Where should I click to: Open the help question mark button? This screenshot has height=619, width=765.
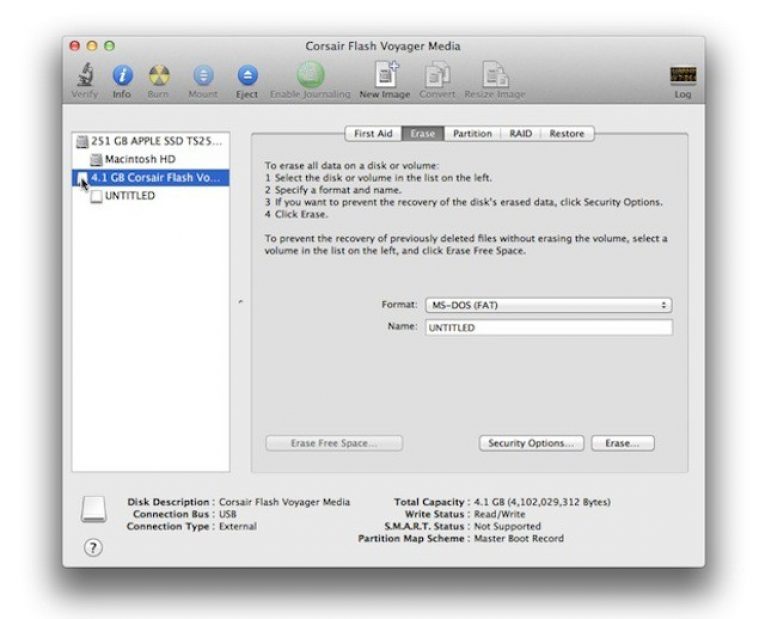[x=93, y=547]
